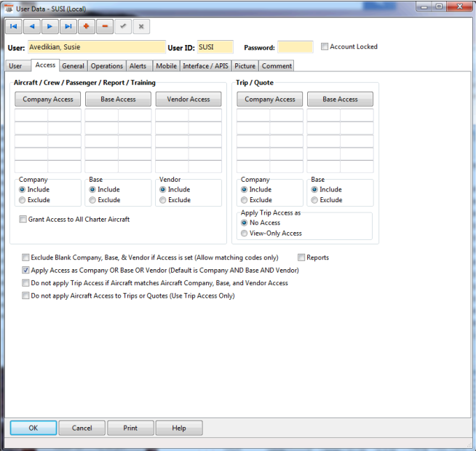The image size is (476, 451).
Task: Confirm with the OK button
Action: [33, 428]
